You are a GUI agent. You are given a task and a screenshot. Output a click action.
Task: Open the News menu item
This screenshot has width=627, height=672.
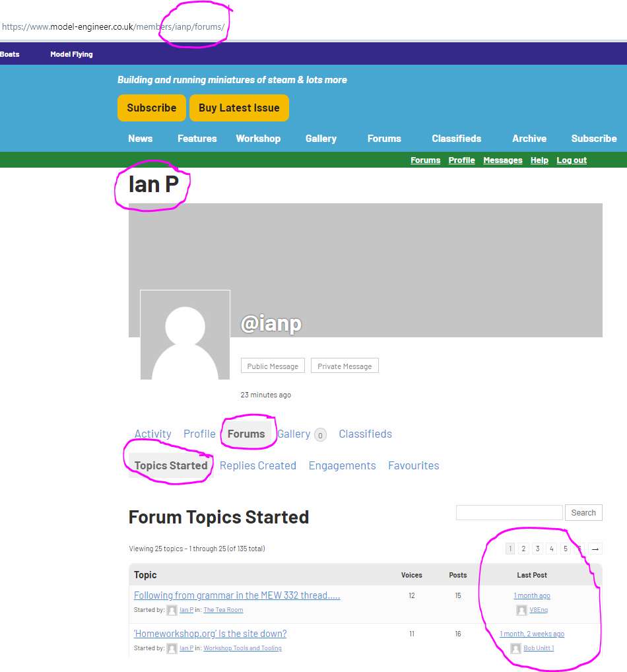click(x=140, y=139)
